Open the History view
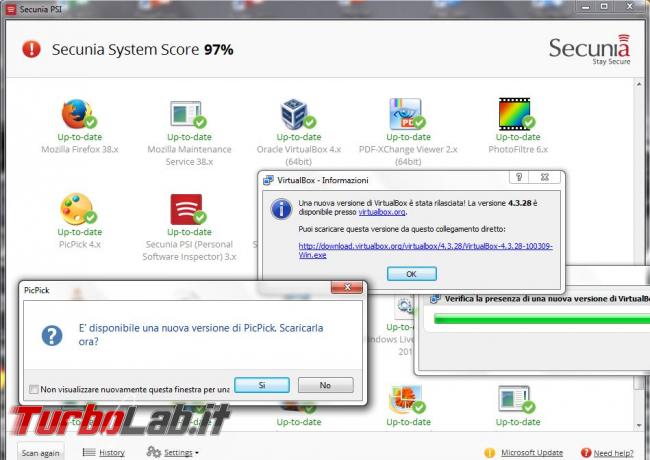The width and height of the screenshot is (650, 460). point(112,453)
